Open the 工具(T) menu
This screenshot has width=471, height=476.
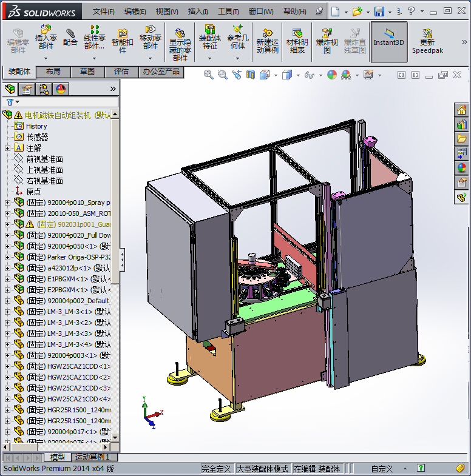pos(228,12)
